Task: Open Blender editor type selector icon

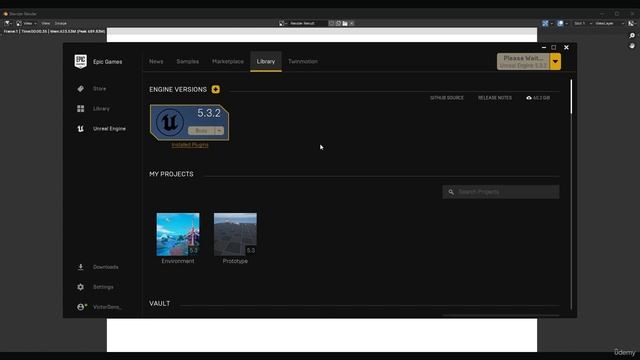Action: 8,23
